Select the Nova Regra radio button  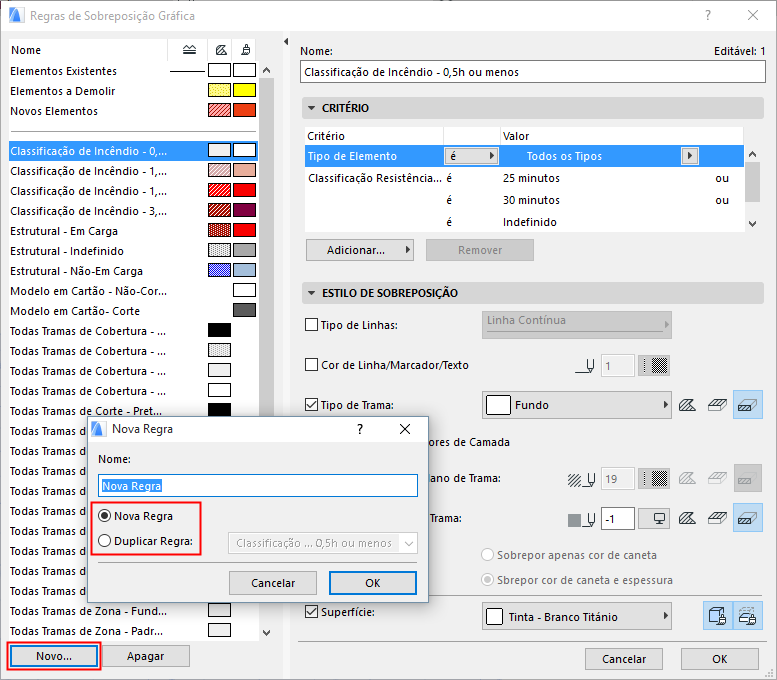(105, 516)
